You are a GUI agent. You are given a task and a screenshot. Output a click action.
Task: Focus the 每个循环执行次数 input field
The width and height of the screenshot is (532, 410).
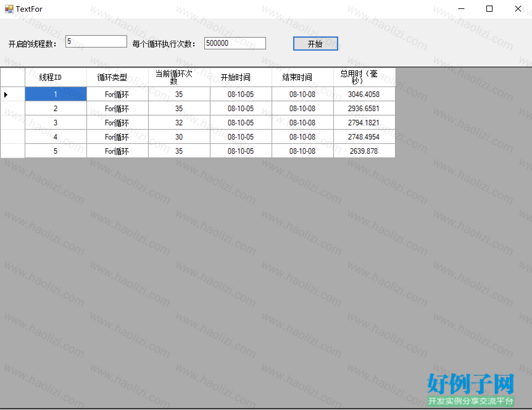[235, 43]
